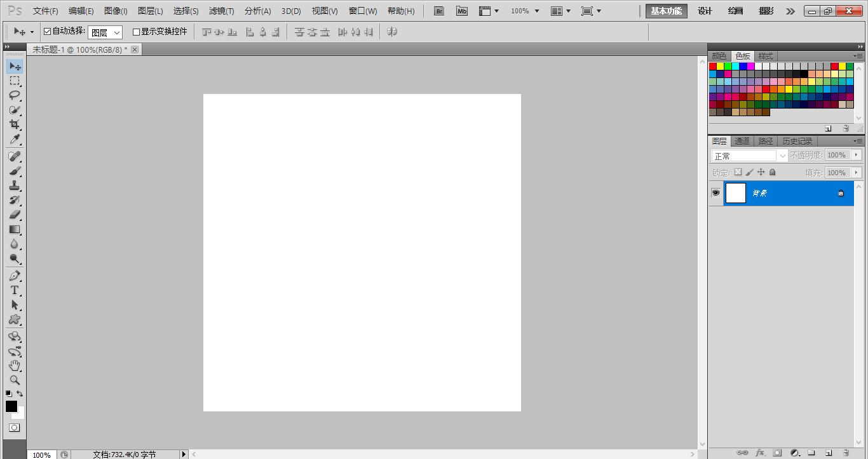Open the 滤镜(T) menu
Viewport: 868px width, 459px height.
pos(221,11)
